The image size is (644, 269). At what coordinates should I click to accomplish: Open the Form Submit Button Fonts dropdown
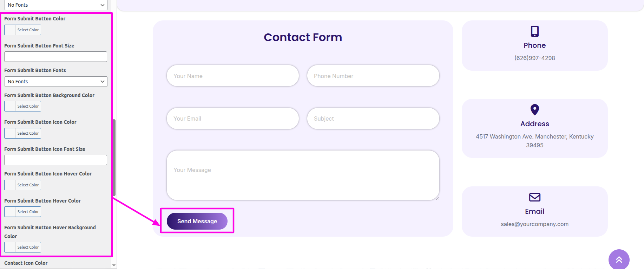pyautogui.click(x=56, y=82)
